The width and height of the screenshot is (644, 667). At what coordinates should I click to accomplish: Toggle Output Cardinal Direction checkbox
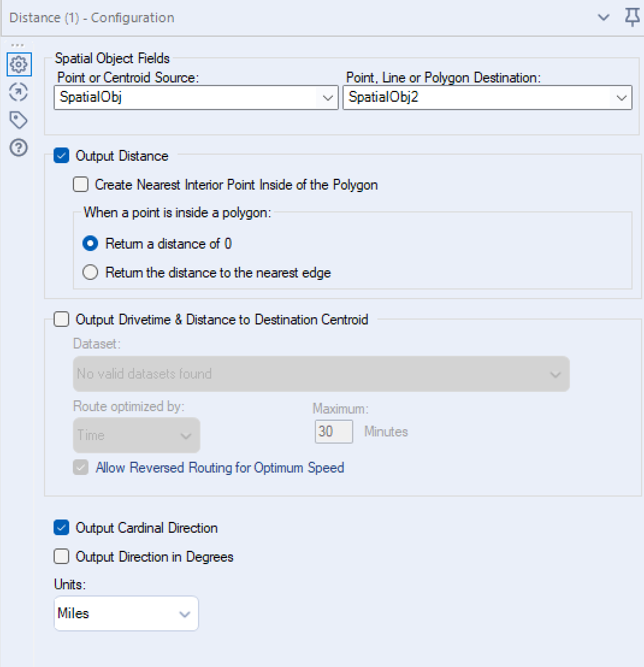[61, 528]
